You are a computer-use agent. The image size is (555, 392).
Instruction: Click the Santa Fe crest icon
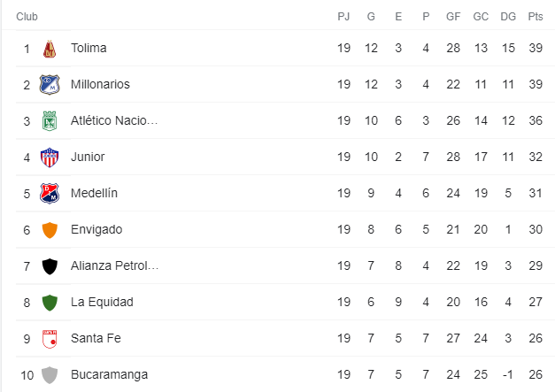(x=50, y=339)
